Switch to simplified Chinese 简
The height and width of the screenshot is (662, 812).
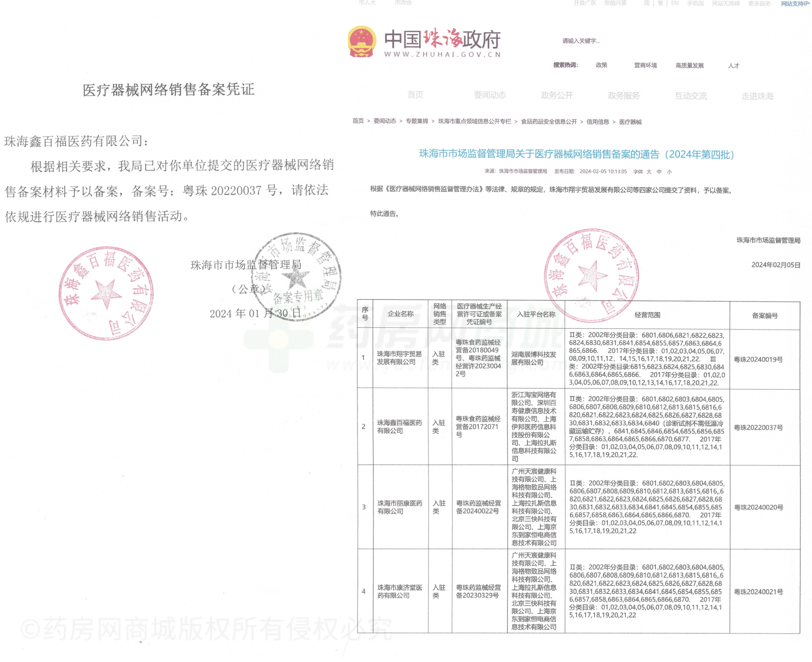[x=647, y=3]
